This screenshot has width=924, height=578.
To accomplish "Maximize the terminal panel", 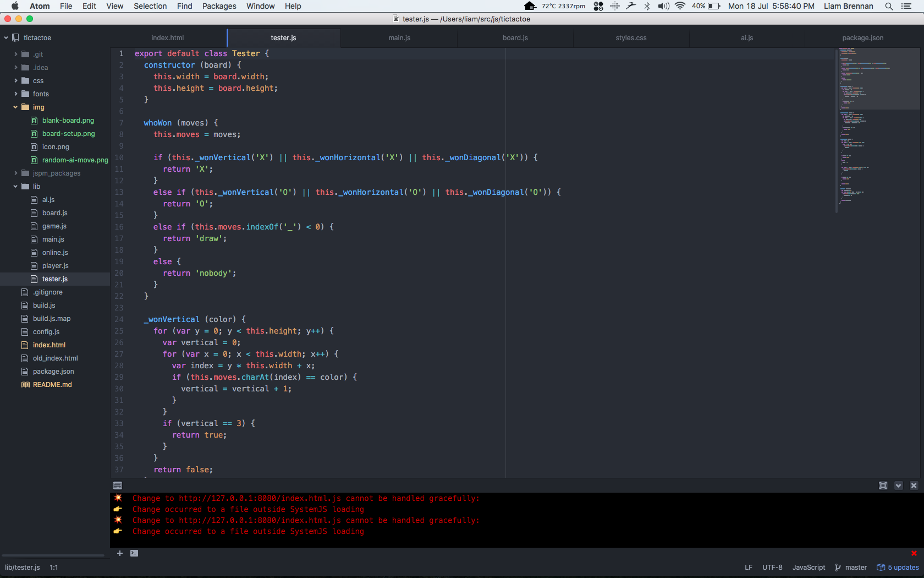I will click(883, 486).
